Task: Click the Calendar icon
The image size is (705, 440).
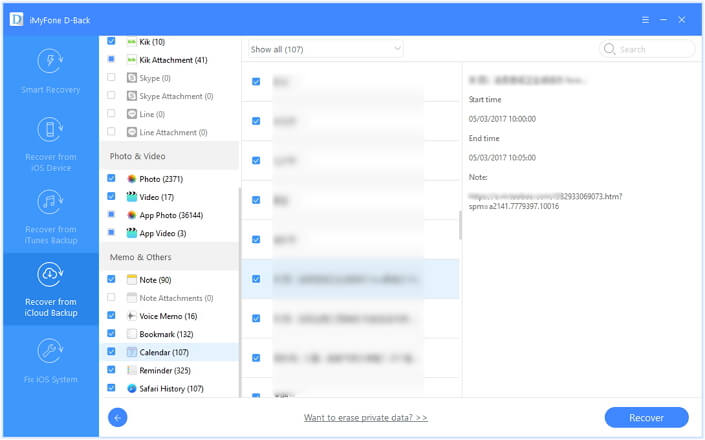Action: (132, 352)
